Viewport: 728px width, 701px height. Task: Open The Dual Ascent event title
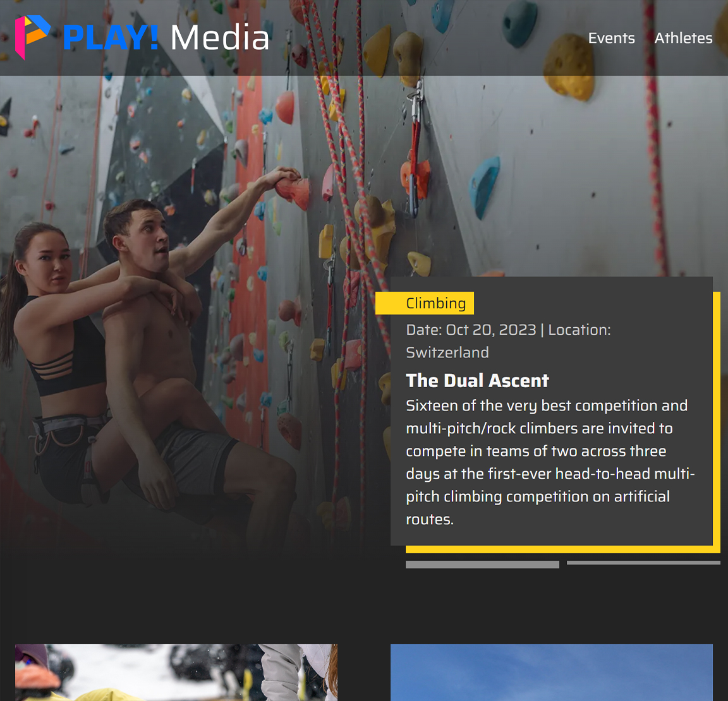477,380
